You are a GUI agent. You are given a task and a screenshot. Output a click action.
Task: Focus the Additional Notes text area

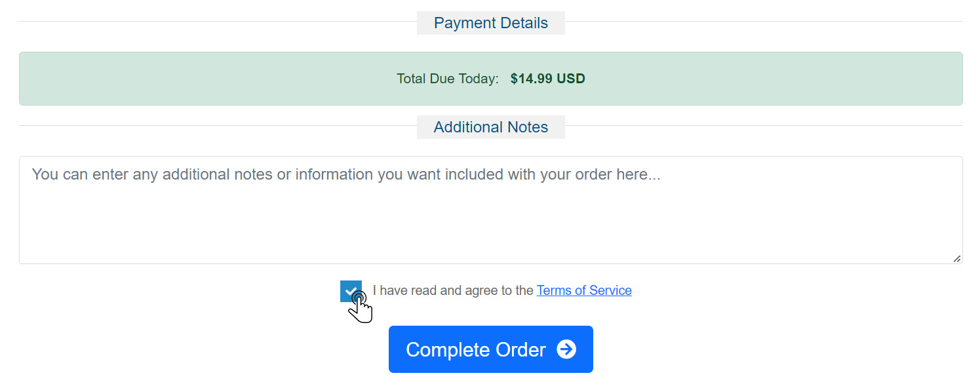(x=491, y=210)
